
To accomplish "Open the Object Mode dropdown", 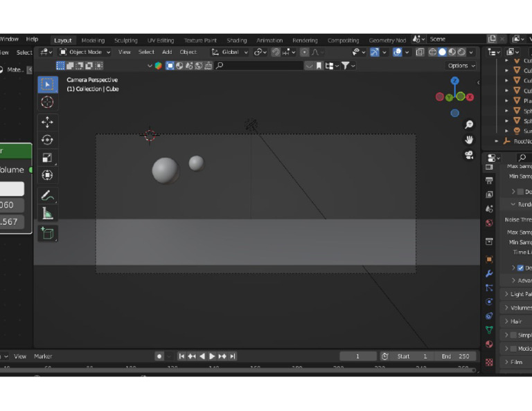I will point(85,52).
